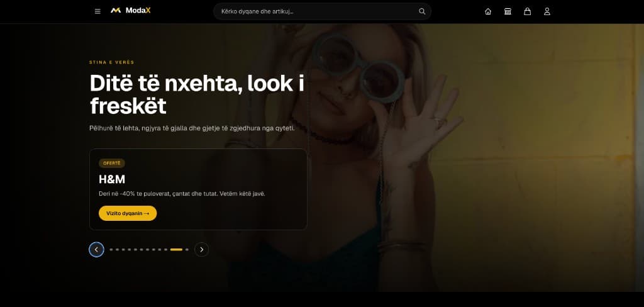The image size is (644, 307).
Task: Show previous slide with left chevron
Action: pyautogui.click(x=96, y=250)
